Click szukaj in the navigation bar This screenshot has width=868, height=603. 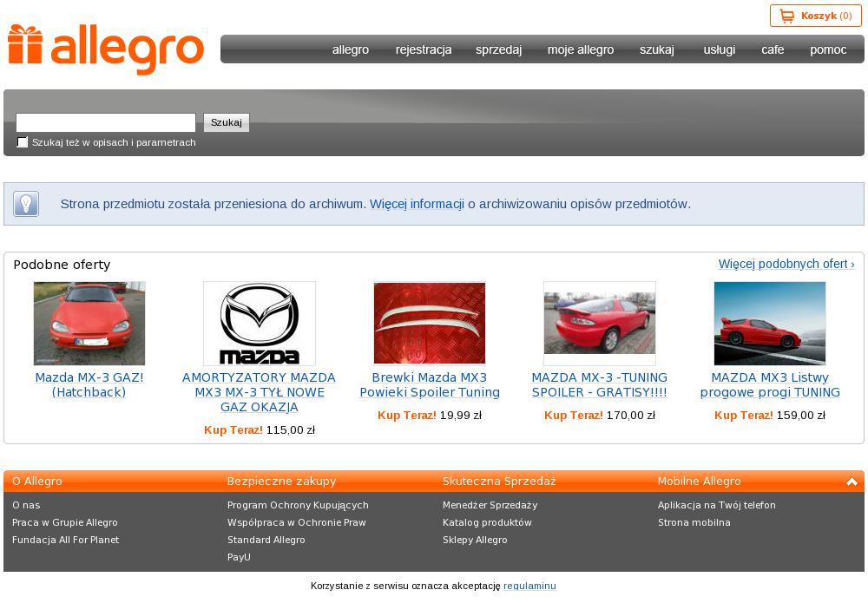click(656, 49)
